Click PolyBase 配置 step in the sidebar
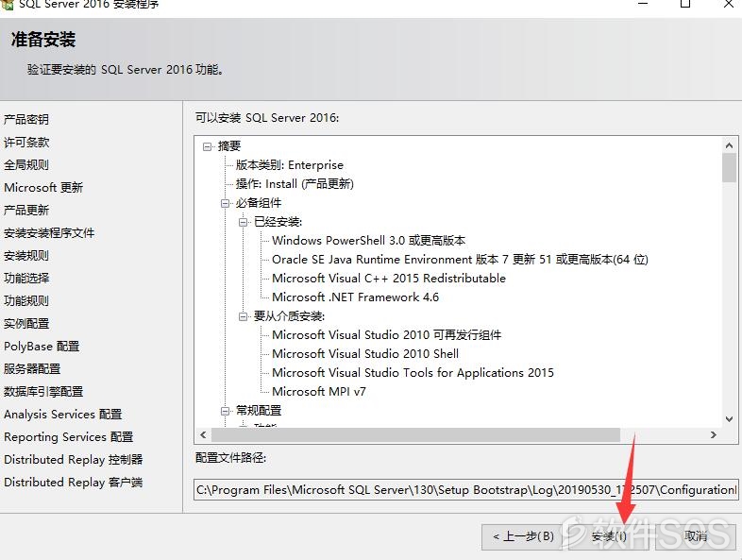Screen dimensions: 742x560 (42, 346)
